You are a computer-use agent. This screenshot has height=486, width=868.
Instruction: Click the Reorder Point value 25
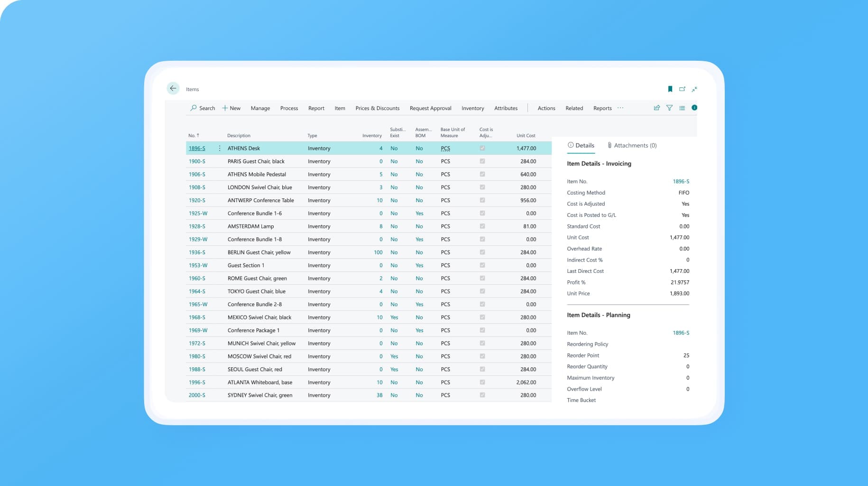tap(686, 355)
